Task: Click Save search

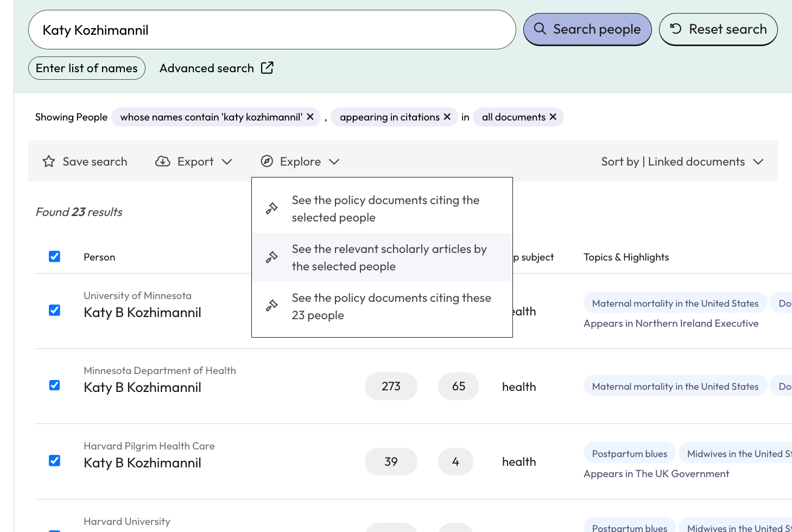Action: 85,161
